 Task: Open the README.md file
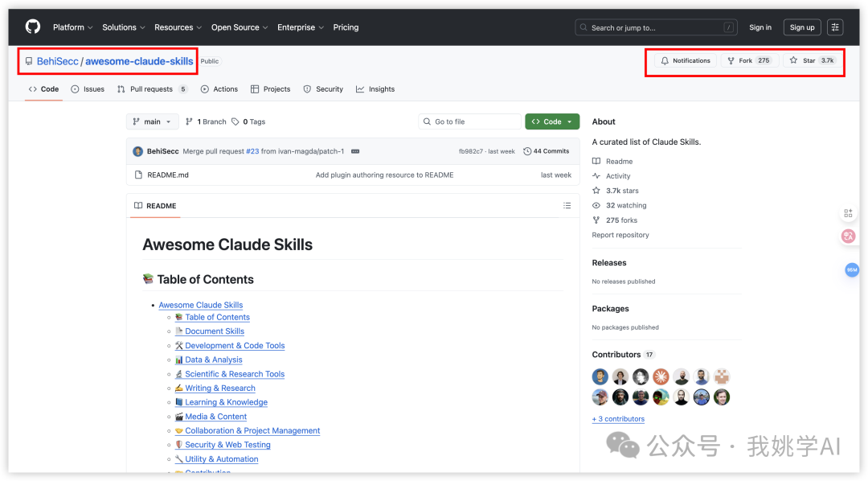click(168, 175)
